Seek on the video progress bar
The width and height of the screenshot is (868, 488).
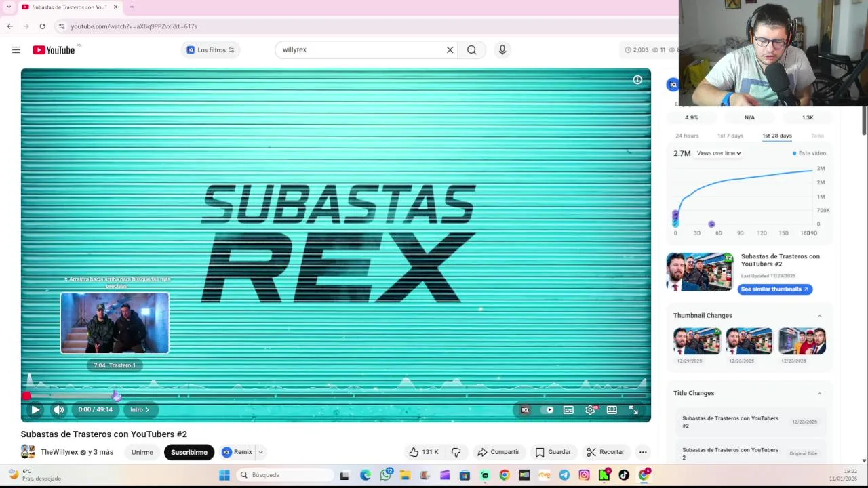336,395
